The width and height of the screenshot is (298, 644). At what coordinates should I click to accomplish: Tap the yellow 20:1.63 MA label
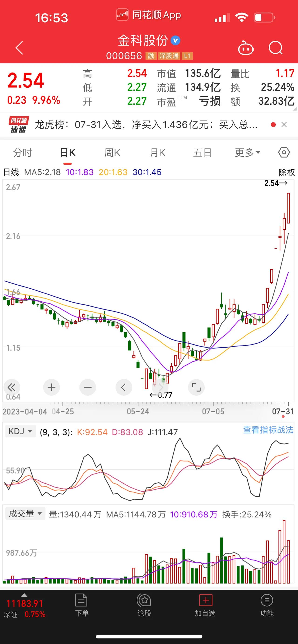tap(113, 172)
